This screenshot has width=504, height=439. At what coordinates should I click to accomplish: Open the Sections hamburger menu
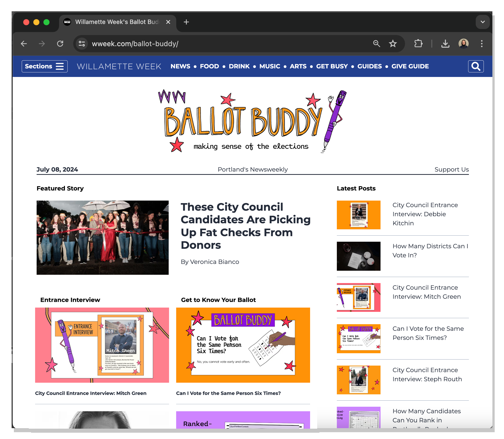(45, 66)
